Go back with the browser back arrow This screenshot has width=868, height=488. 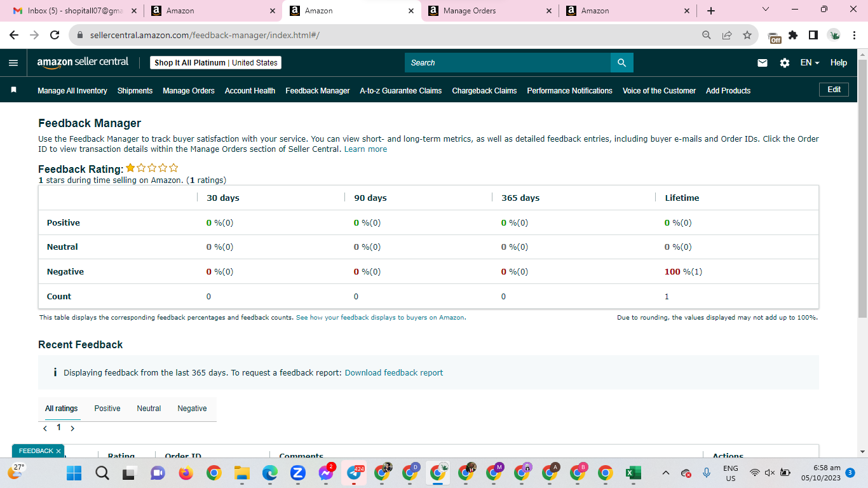tap(14, 35)
